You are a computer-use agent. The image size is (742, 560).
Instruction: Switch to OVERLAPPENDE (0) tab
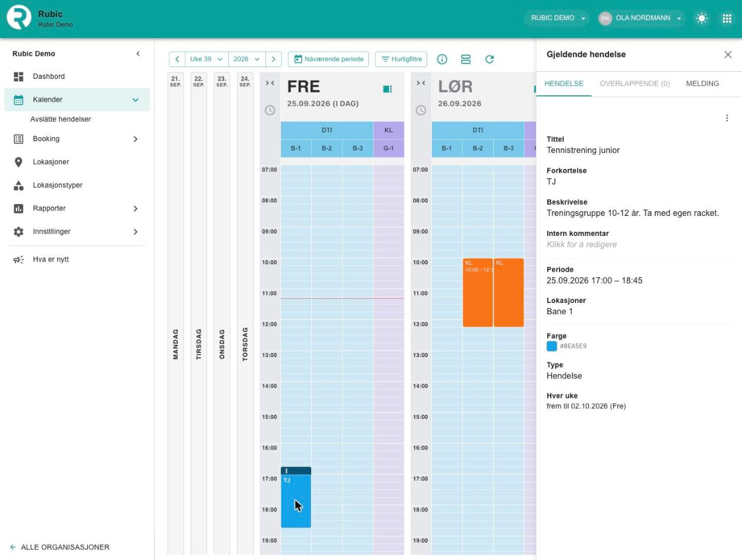pyautogui.click(x=635, y=84)
